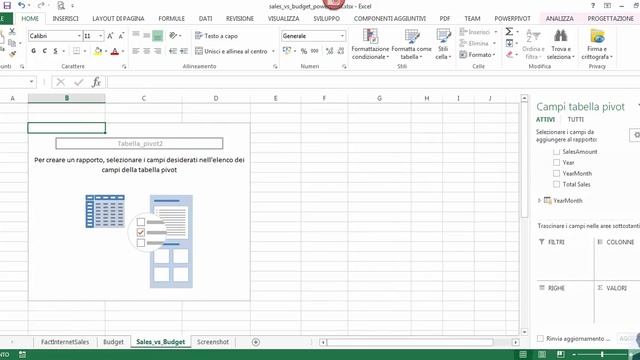Switch to Budget sheet tab
The height and width of the screenshot is (360, 640).
click(113, 342)
